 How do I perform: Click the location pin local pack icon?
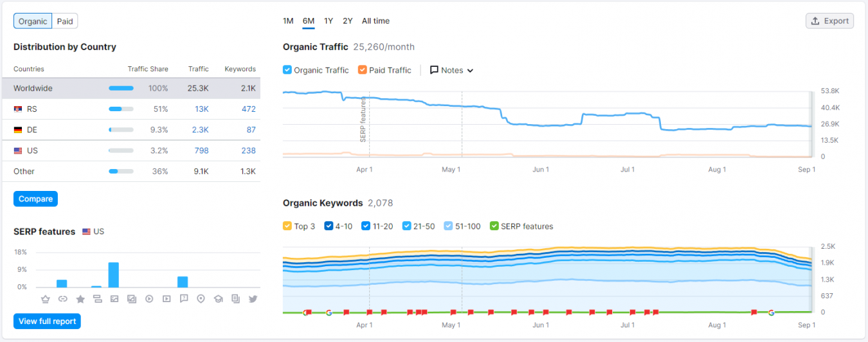201,299
